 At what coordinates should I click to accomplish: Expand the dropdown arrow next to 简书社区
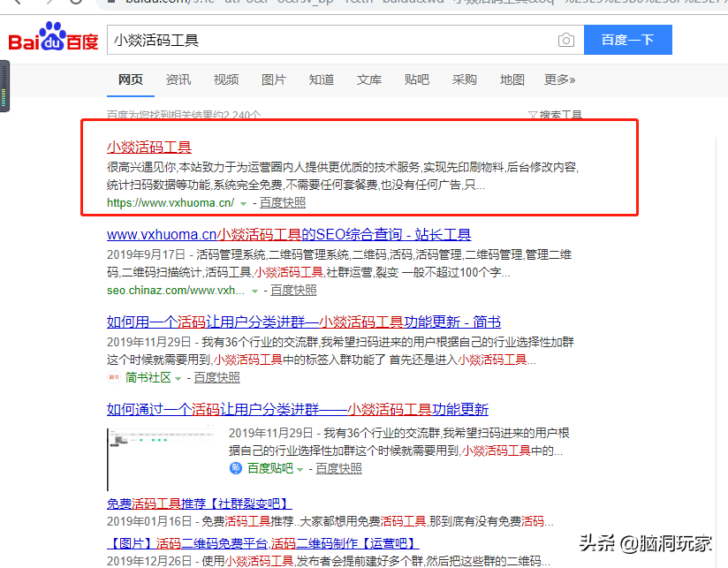click(x=178, y=379)
